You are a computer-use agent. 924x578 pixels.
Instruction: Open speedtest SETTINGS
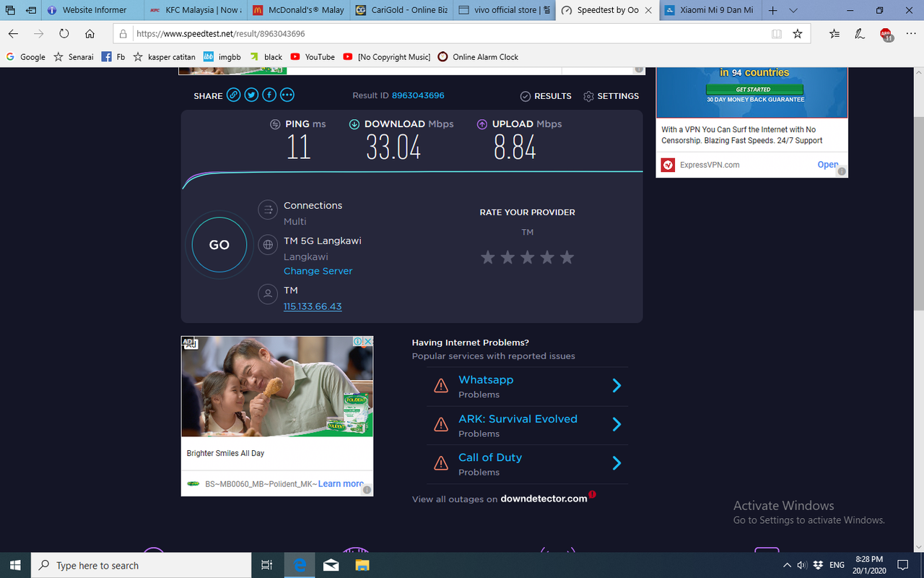pos(611,96)
